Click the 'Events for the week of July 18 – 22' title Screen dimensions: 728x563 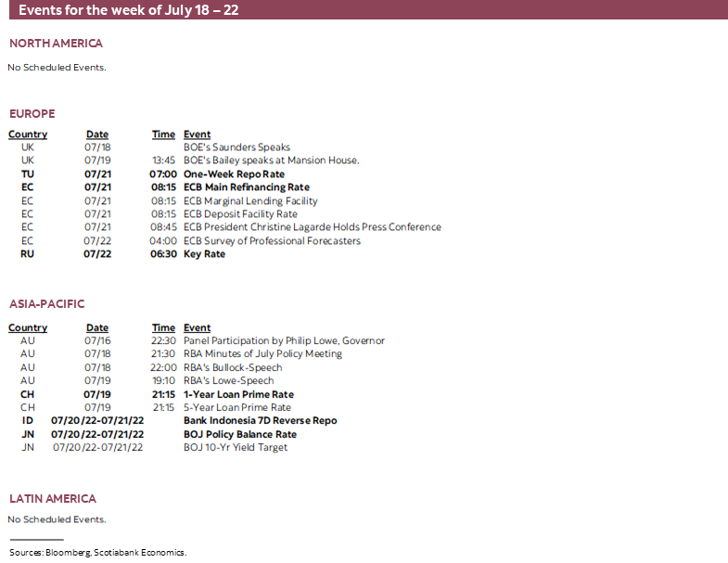(127, 10)
